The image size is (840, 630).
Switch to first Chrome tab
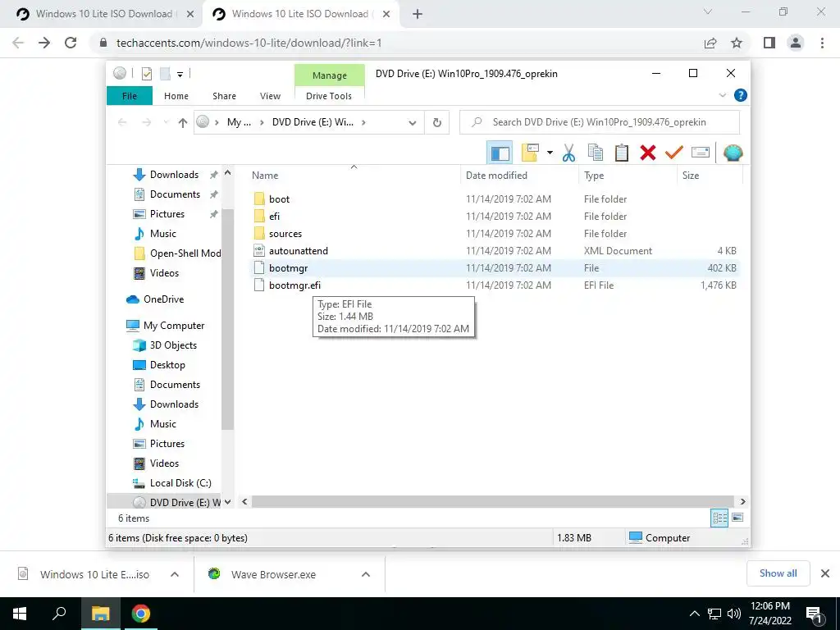[104, 14]
